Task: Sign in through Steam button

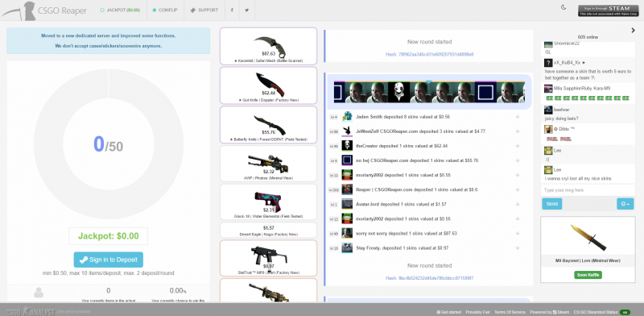Action: [605, 10]
